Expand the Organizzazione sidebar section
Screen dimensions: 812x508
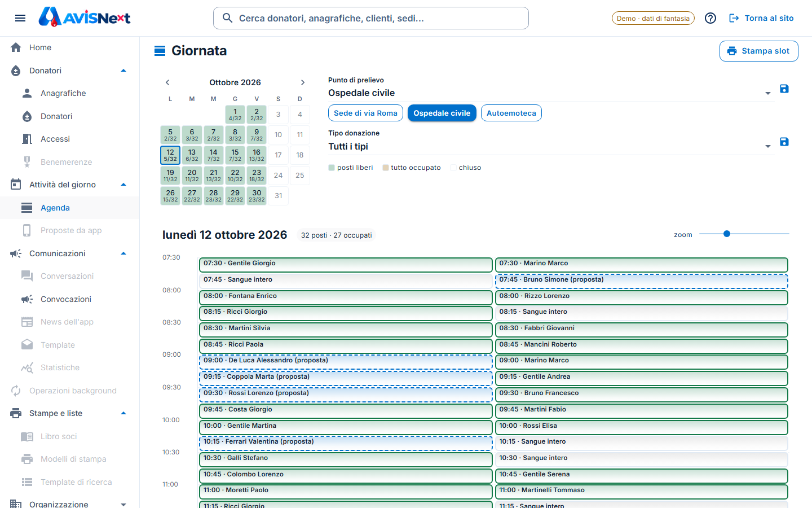pyautogui.click(x=123, y=504)
